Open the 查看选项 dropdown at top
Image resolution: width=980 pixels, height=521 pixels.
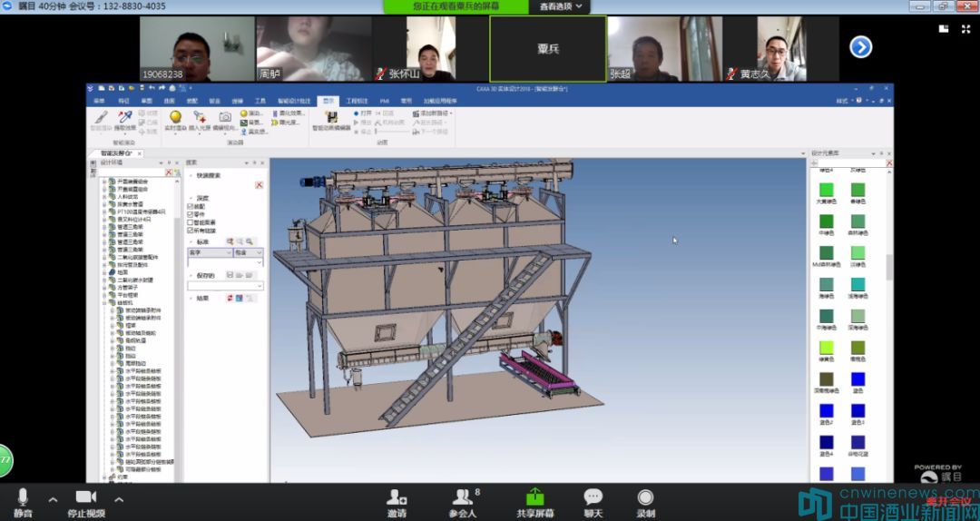click(563, 6)
